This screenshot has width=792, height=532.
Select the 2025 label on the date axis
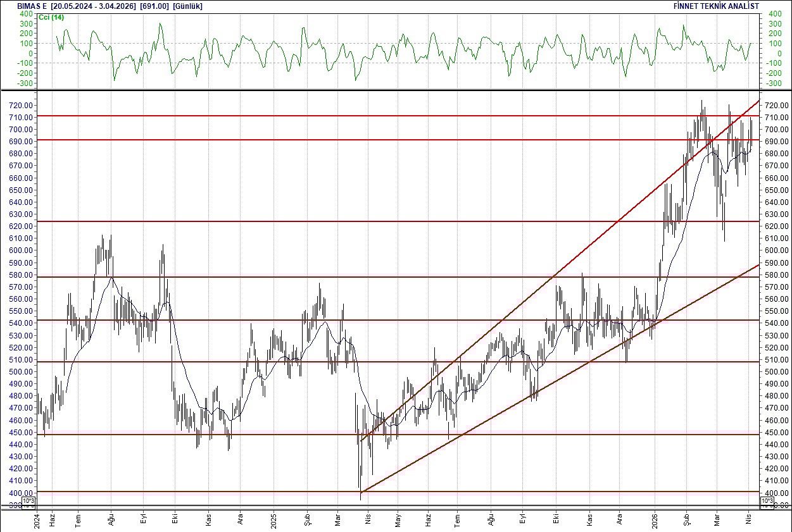[274, 522]
